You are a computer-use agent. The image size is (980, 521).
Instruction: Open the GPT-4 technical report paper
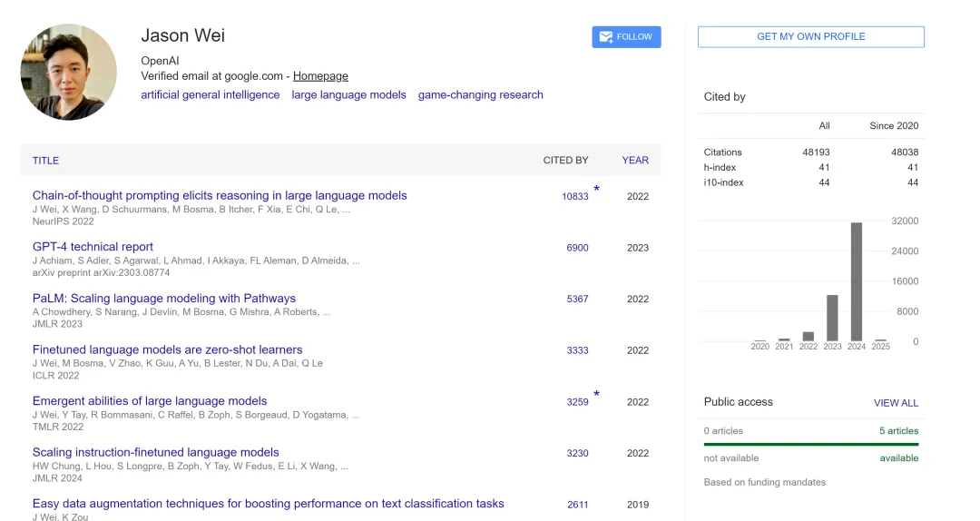click(x=93, y=247)
